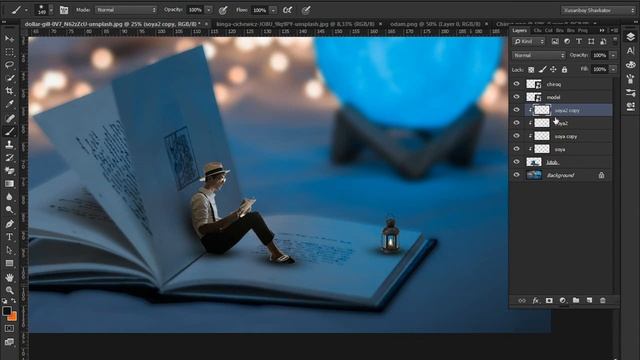Delete layer trash icon
Image resolution: width=640 pixels, height=360 pixels.
[603, 300]
